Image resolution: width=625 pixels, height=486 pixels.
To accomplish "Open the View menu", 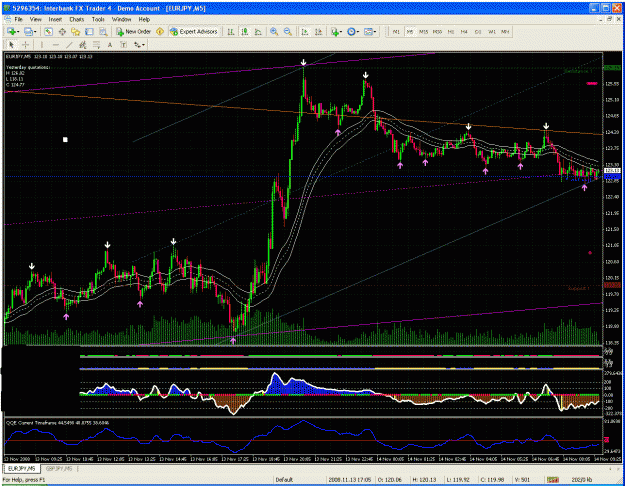I will click(35, 19).
